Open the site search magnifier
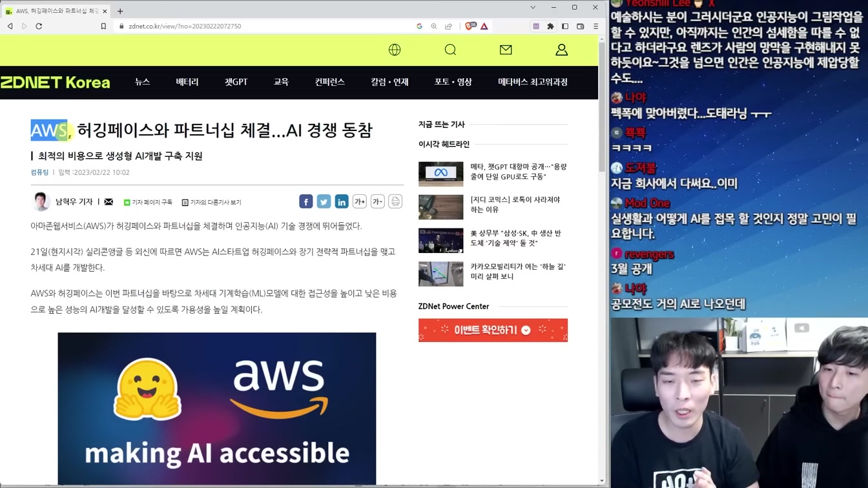The width and height of the screenshot is (868, 488). 450,50
